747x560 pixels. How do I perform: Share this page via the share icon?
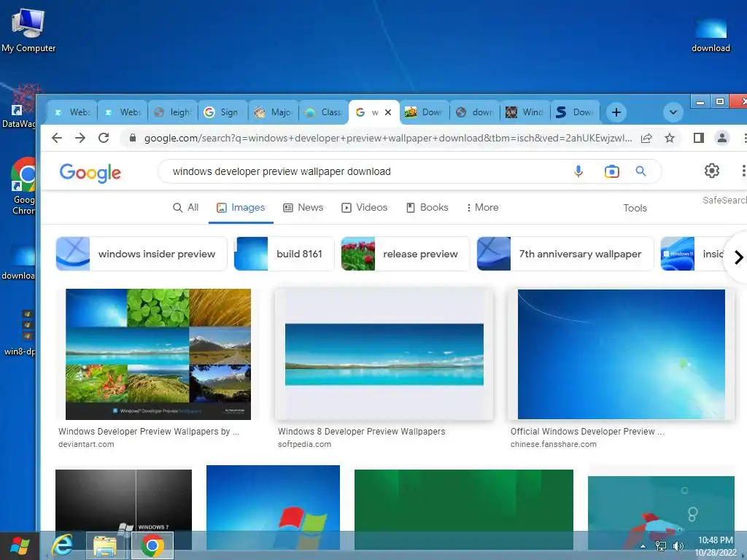[646, 138]
